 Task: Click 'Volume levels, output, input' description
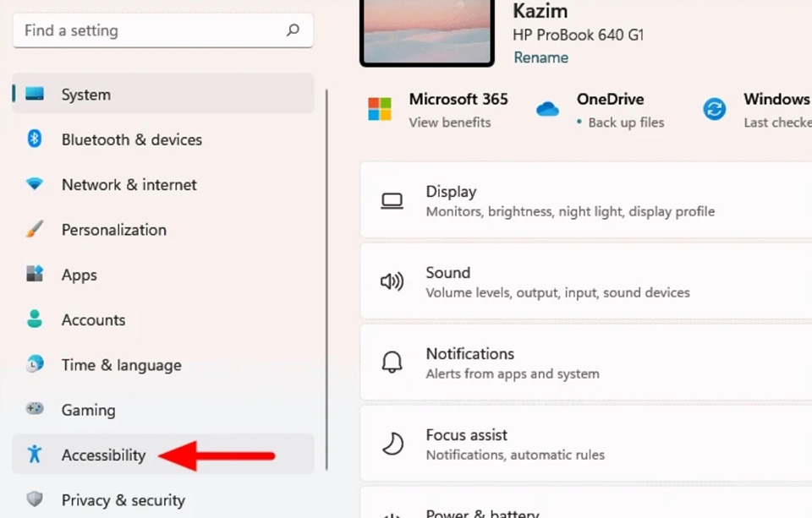557,292
